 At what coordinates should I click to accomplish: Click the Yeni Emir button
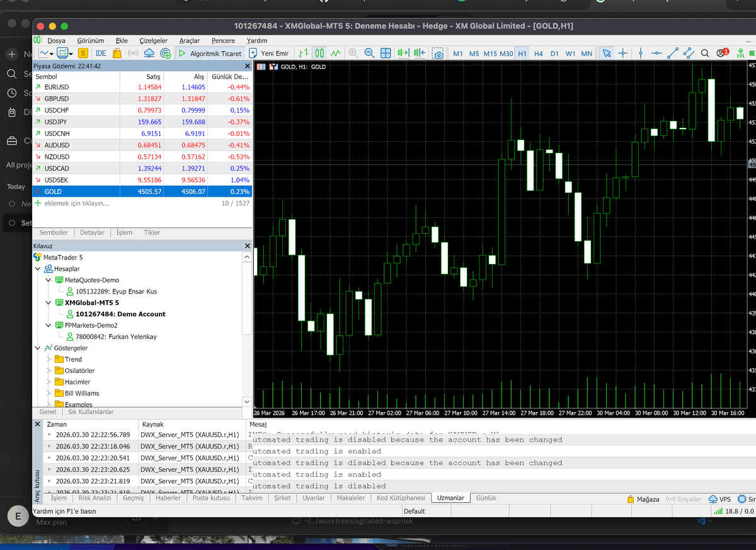point(269,54)
